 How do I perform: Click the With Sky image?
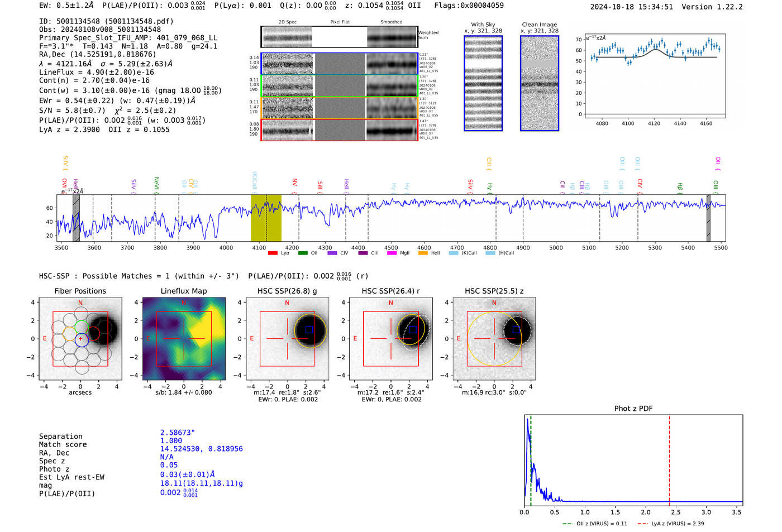483,83
